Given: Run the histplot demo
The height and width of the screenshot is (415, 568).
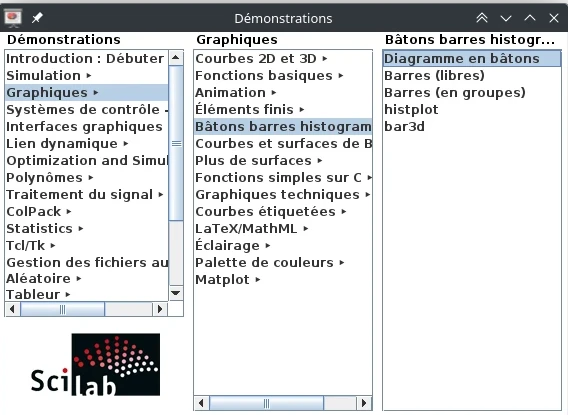Looking at the screenshot, I should (x=472, y=109).
